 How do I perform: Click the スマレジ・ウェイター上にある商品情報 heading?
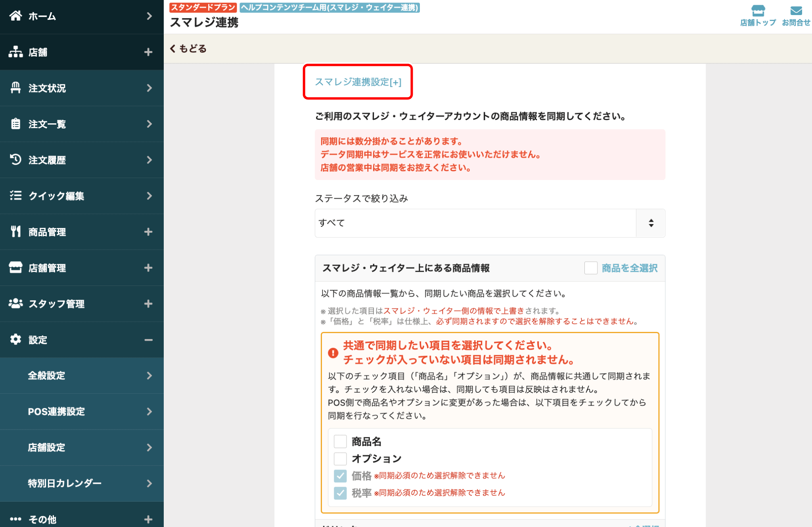[406, 268]
